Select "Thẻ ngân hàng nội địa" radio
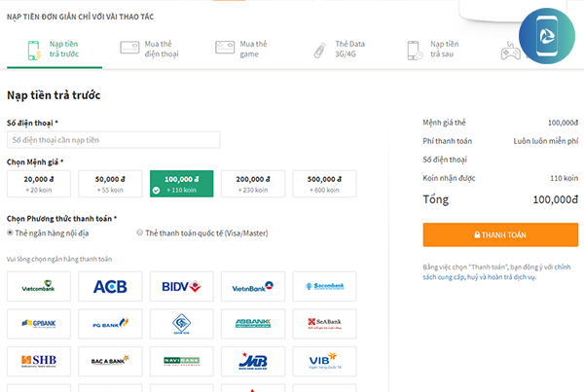 (10, 233)
